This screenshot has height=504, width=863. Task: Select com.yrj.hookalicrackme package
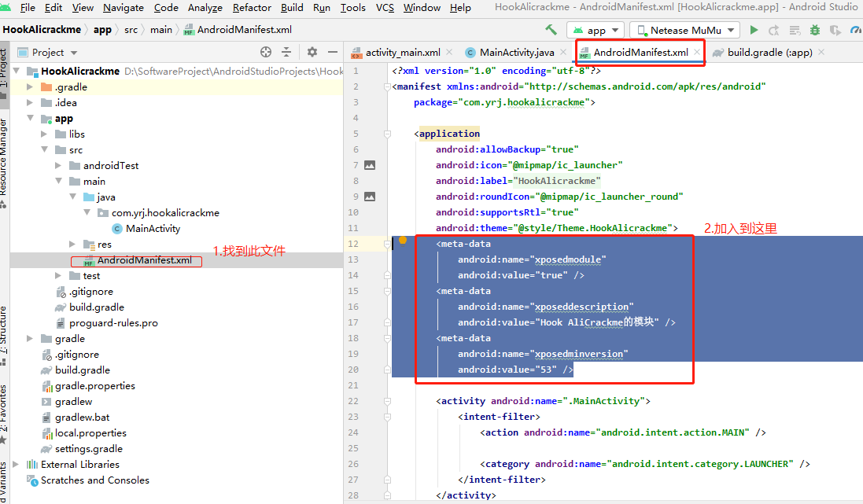tap(165, 212)
